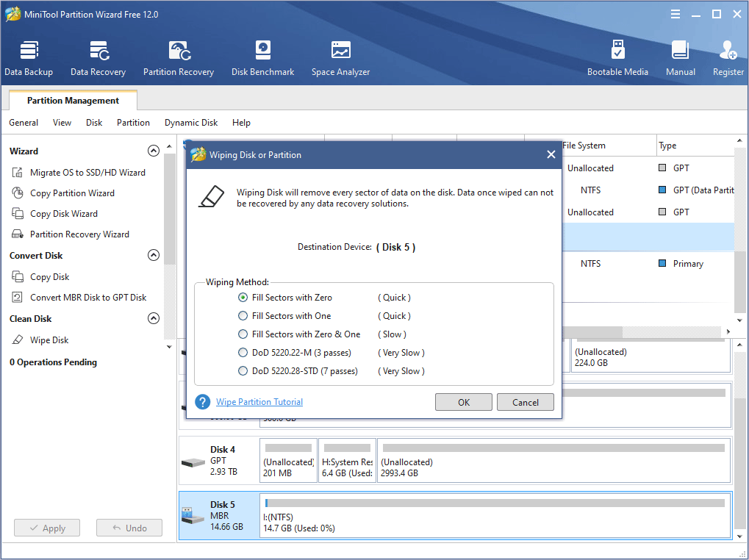Click disk map scrollbar down arrow
This screenshot has height=560, width=749.
click(739, 537)
